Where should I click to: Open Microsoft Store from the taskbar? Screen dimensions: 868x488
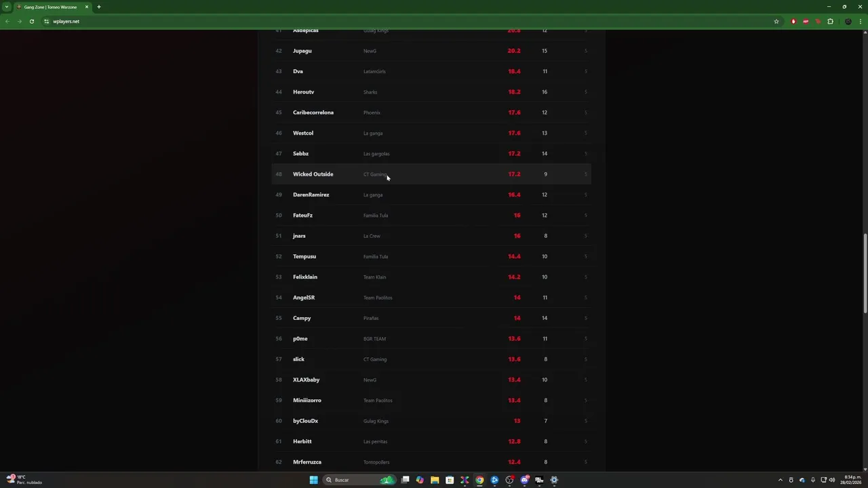point(450,480)
